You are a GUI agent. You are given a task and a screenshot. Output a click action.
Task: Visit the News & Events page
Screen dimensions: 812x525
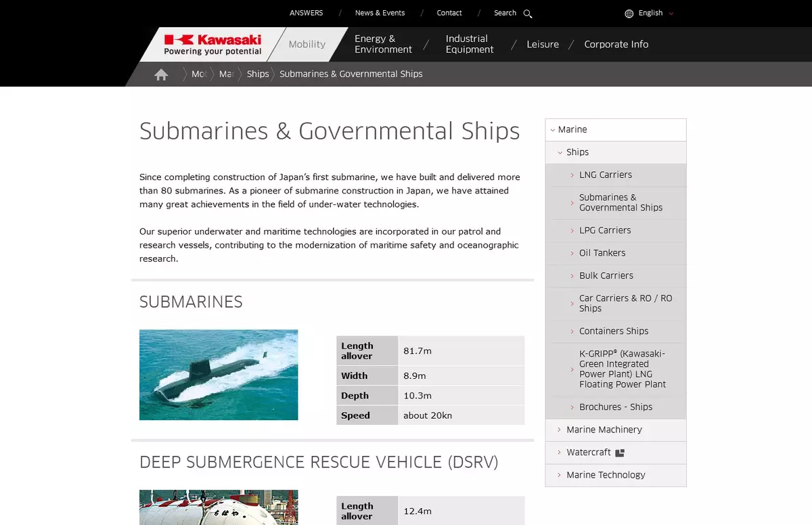[x=380, y=14]
